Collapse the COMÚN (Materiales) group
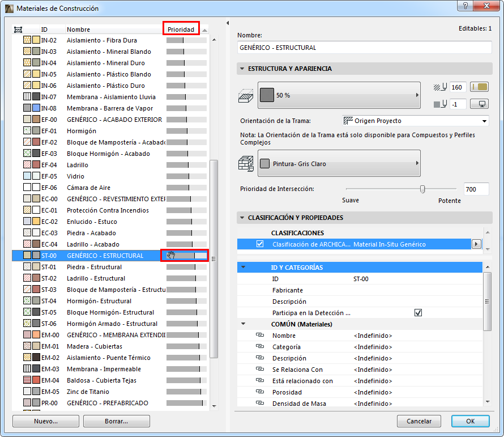Screen dimensions: 504x437 [x=244, y=324]
